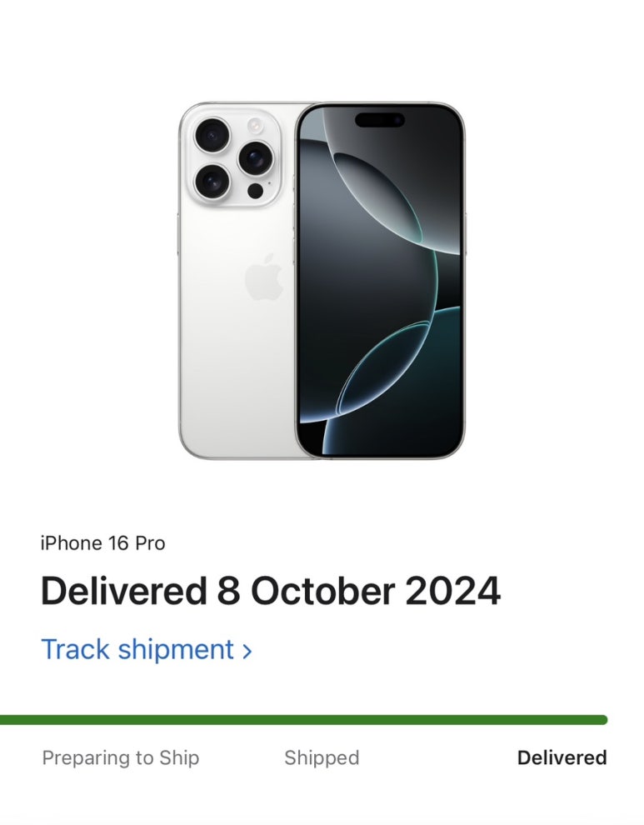
Task: Click the Apple logo on phone back
Action: pos(263,277)
